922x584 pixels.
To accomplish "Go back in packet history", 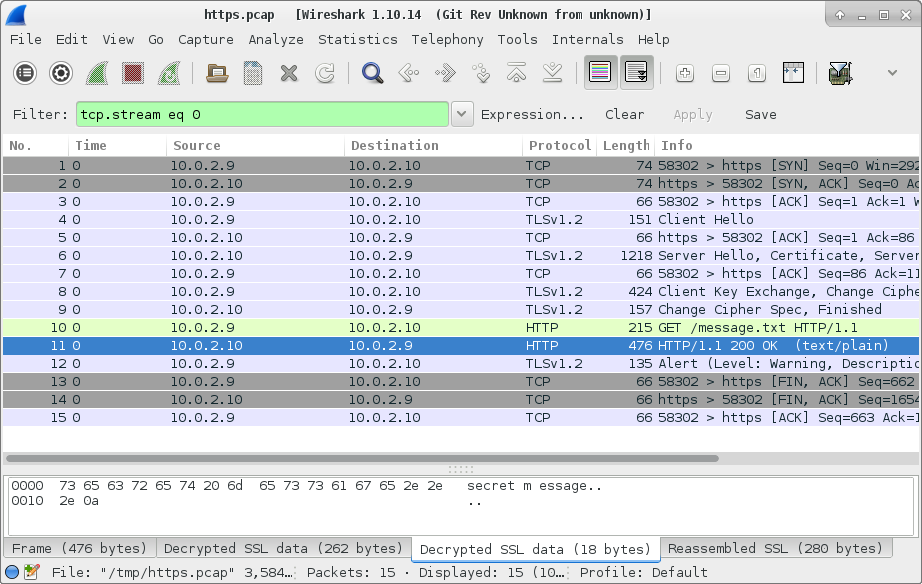I will coord(409,74).
